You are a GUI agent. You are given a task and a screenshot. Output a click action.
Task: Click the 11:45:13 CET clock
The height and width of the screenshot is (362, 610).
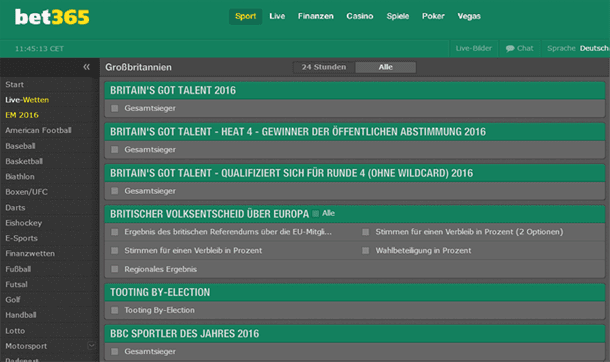tap(39, 49)
